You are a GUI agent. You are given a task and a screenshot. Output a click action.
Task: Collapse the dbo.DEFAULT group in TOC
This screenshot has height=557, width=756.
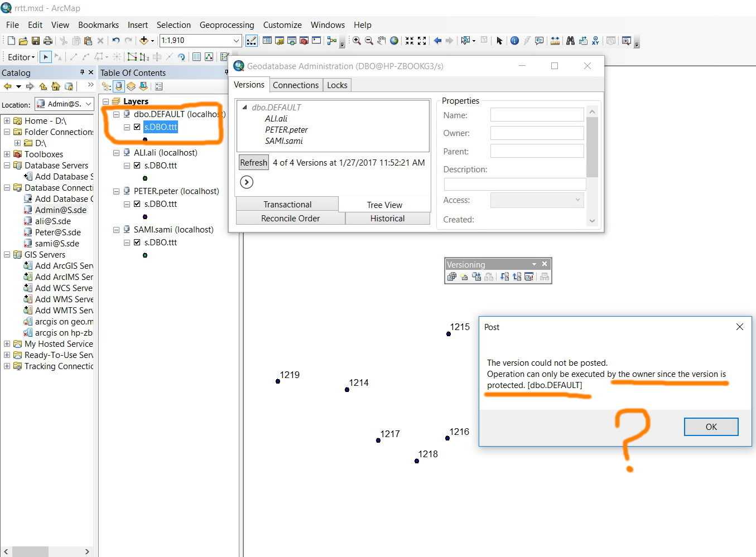(x=116, y=114)
